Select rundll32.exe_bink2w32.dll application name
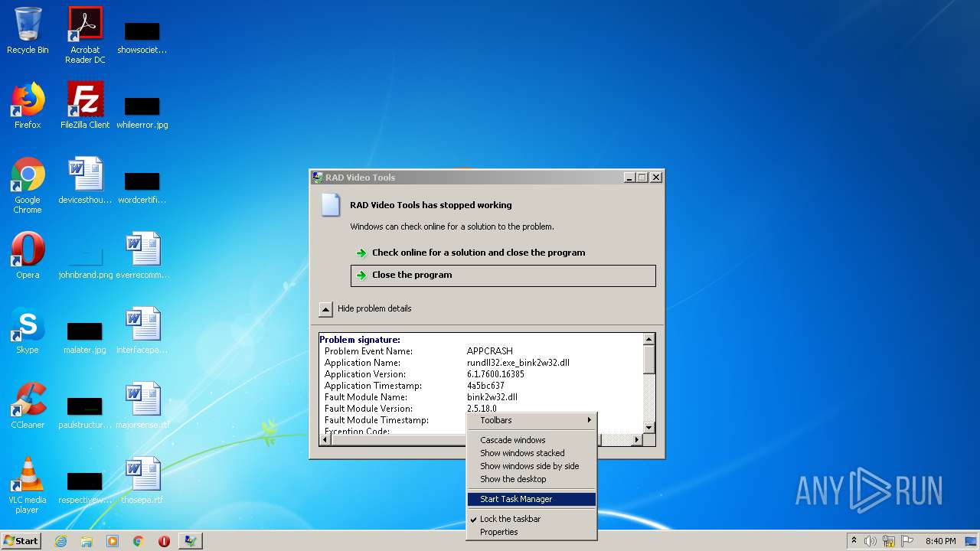The height and width of the screenshot is (551, 980). [x=518, y=363]
